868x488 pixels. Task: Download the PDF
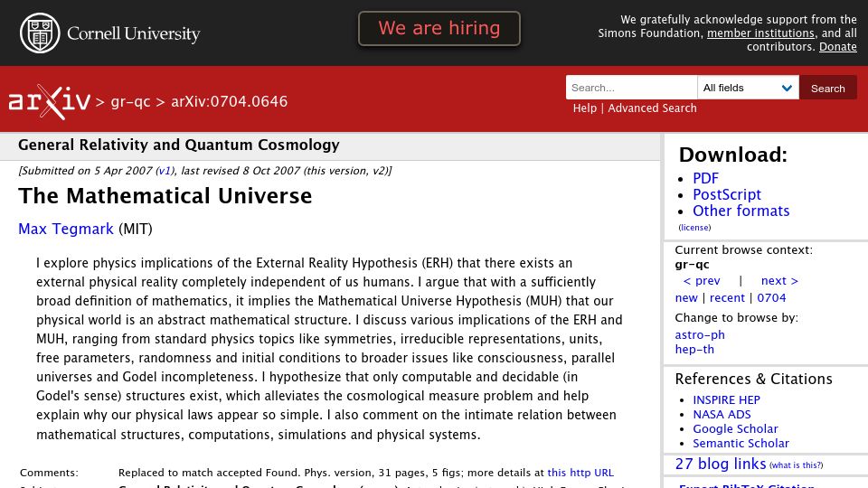705,178
